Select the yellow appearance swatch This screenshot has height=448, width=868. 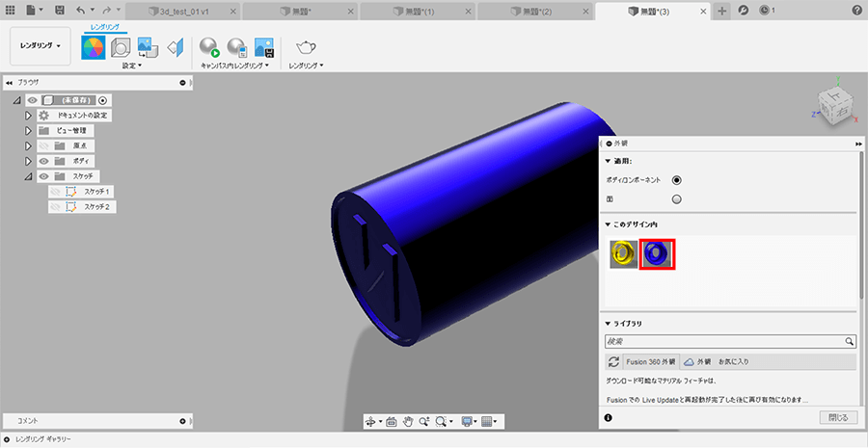click(623, 254)
